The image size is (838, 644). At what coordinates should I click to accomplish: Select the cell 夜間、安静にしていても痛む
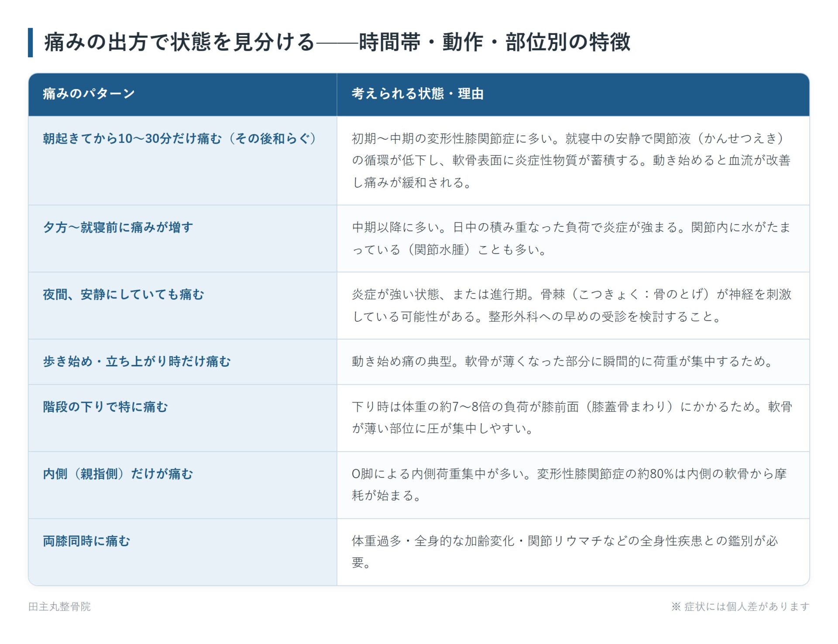tap(182, 306)
